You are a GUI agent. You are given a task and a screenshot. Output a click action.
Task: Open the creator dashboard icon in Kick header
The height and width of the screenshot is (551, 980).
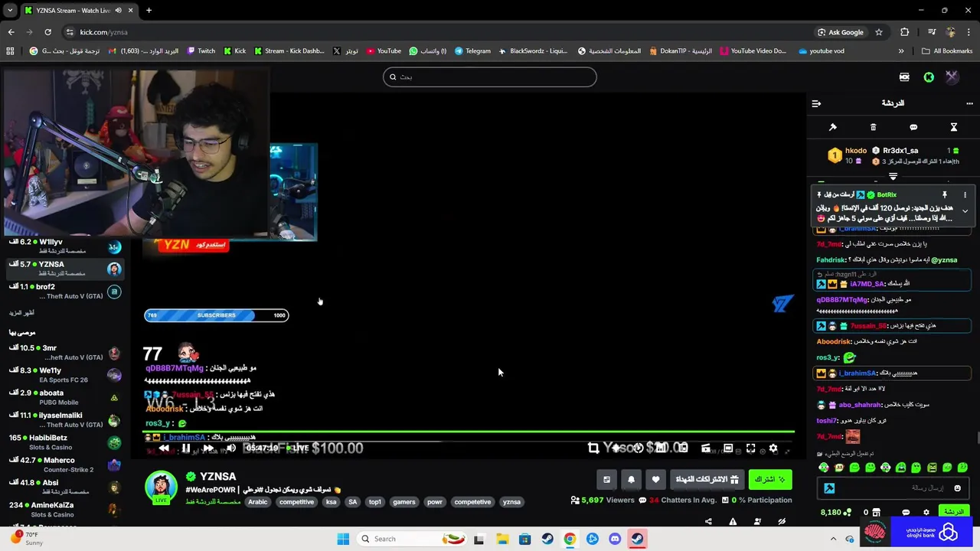904,77
